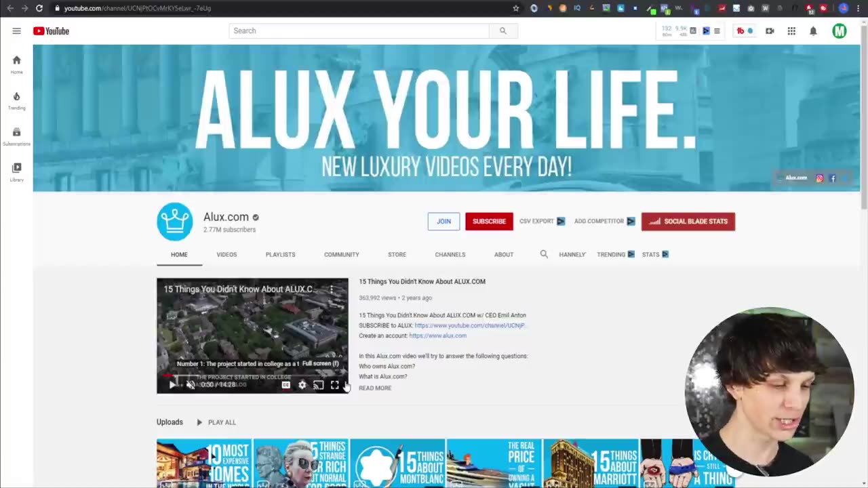Open the Real Price of Owning a Yacht thumbnail
The image size is (868, 488).
494,464
